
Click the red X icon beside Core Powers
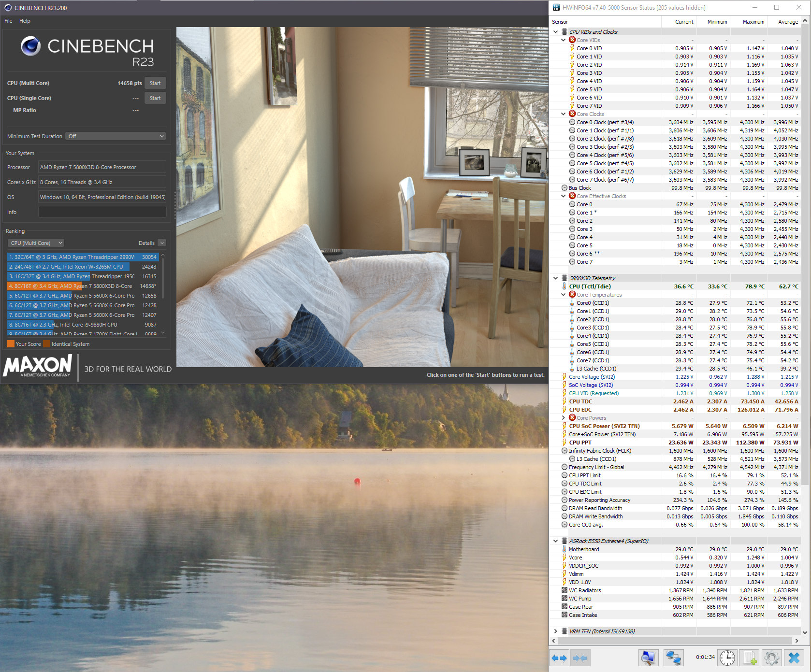point(572,417)
